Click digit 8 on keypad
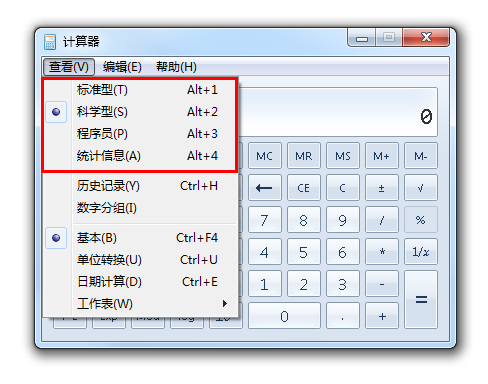Screen dimensions: 488x384 pos(304,220)
